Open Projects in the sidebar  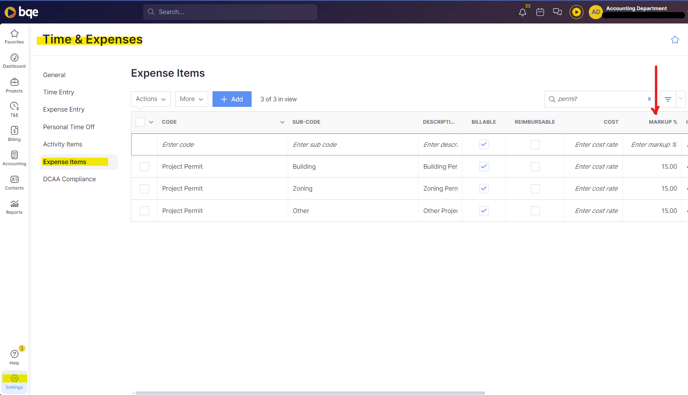click(14, 85)
